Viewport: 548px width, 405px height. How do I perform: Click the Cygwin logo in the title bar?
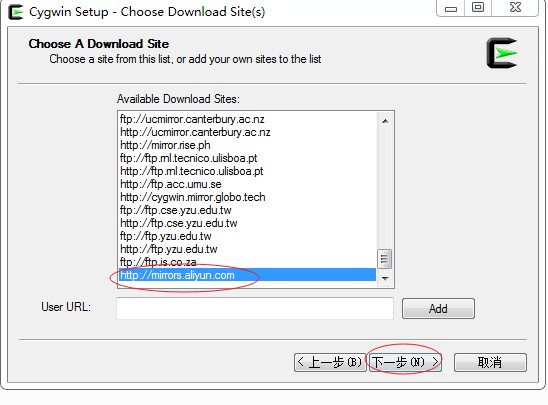point(15,12)
